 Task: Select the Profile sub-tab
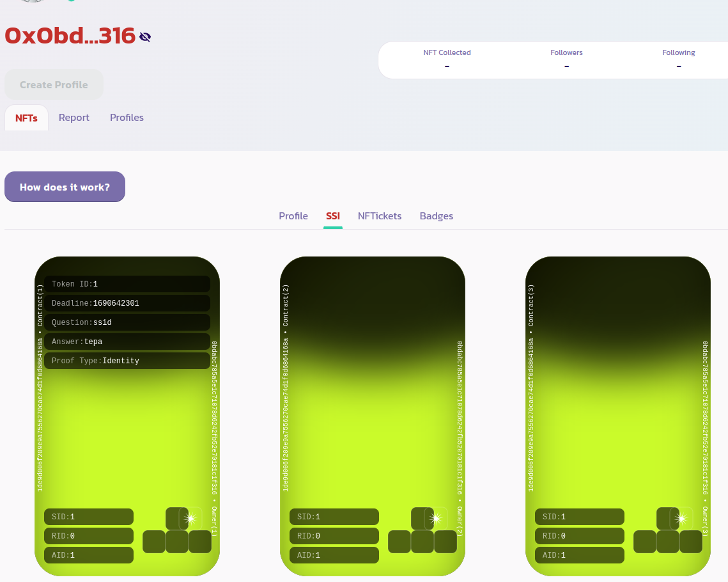[293, 216]
